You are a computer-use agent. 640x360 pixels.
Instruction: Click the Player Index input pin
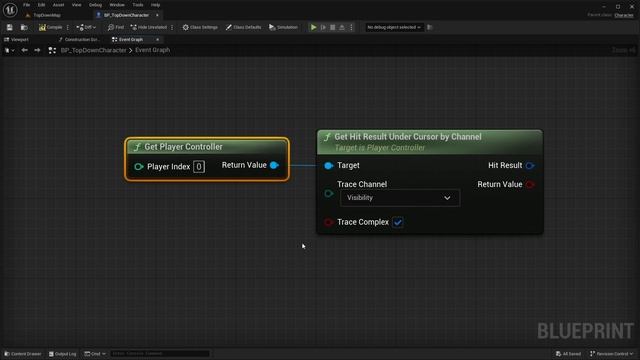[138, 167]
